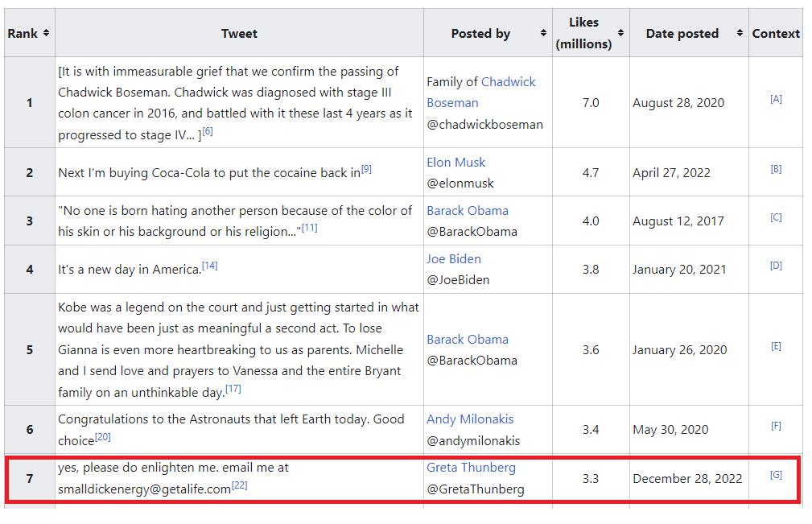812x524 pixels.
Task: Click the Tweet column header
Action: point(239,34)
